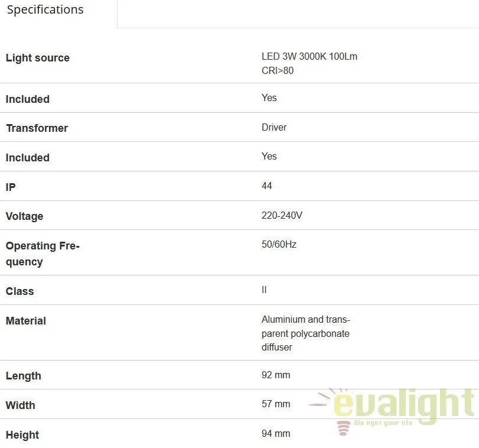This screenshot has width=479, height=448.
Task: Select the Voltage label
Action: [x=24, y=216]
